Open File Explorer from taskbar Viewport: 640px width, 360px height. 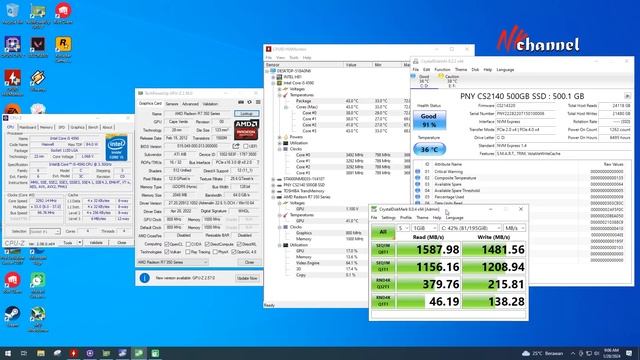pos(41,353)
